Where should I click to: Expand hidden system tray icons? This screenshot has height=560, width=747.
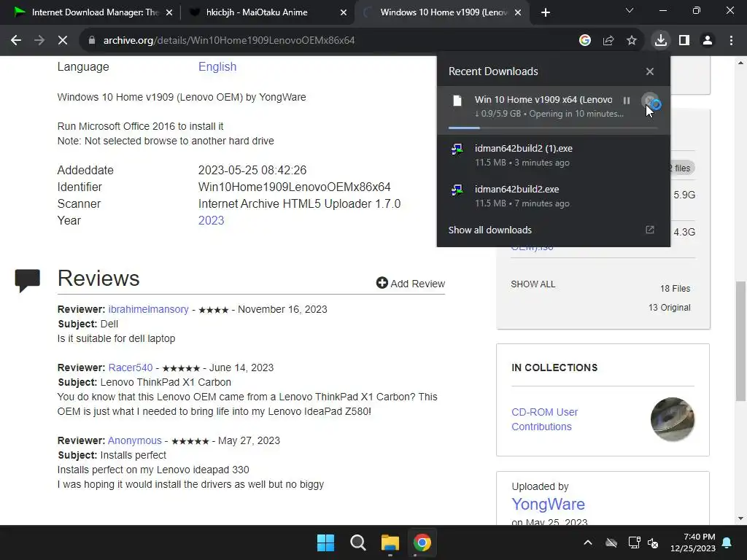click(588, 542)
